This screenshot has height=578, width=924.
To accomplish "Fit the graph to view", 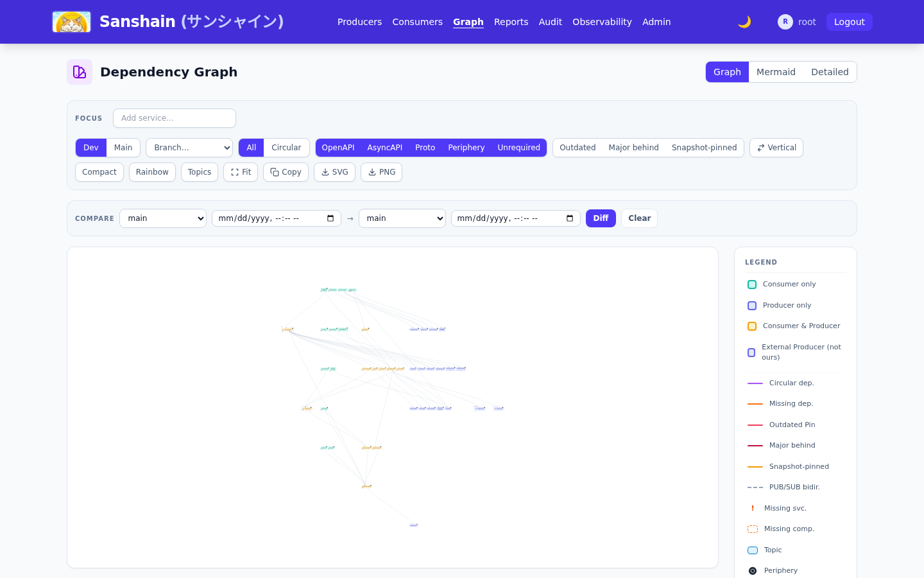I will tap(241, 172).
